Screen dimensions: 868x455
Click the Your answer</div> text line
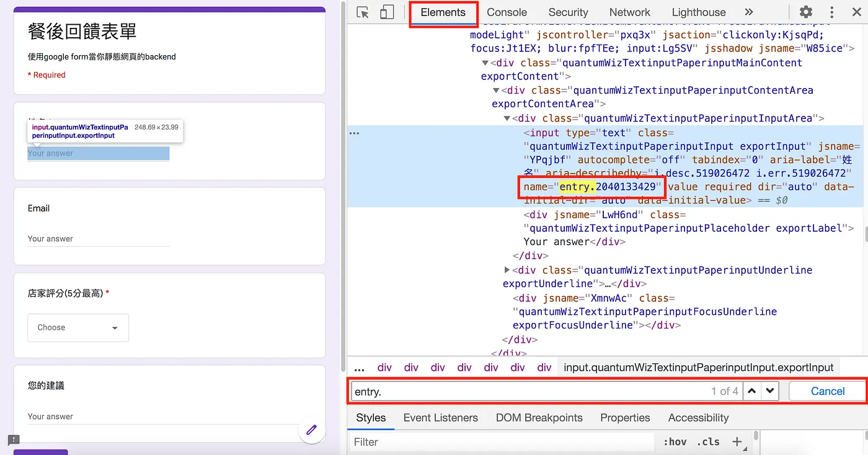tap(575, 242)
